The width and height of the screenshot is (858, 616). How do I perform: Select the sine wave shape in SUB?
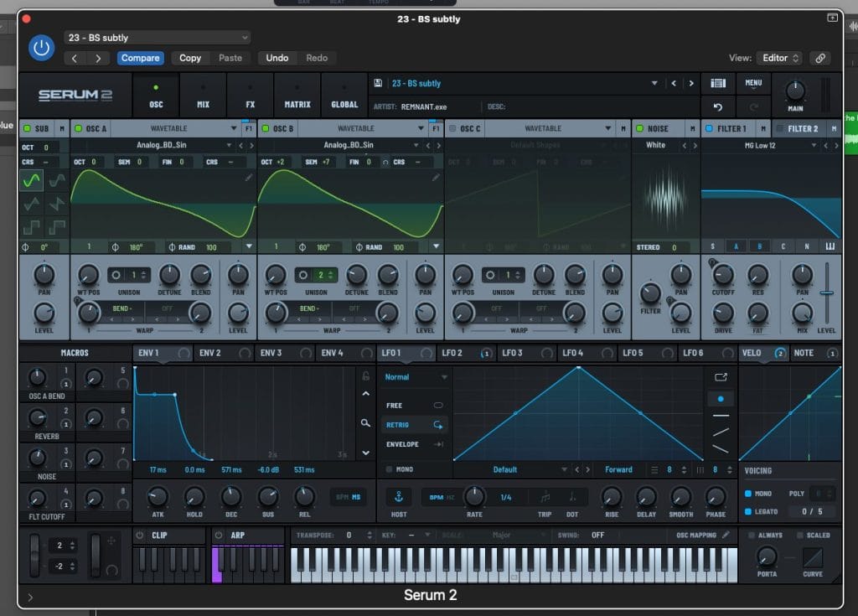pos(31,179)
